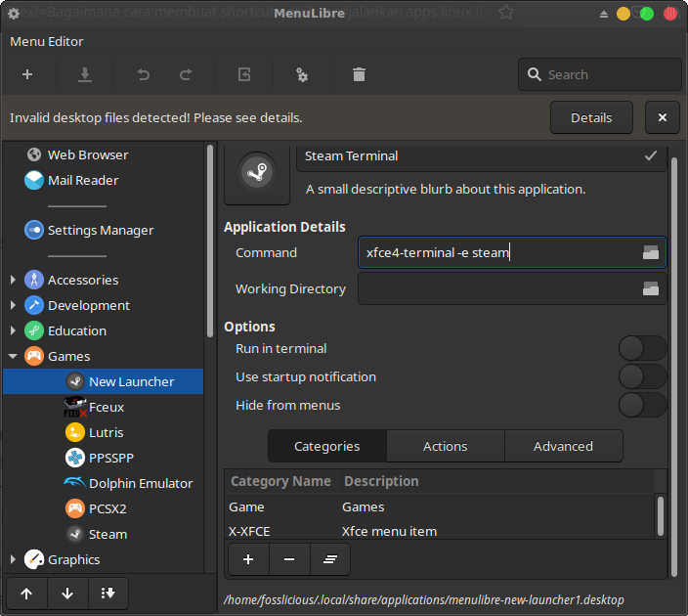Image resolution: width=688 pixels, height=616 pixels.
Task: Switch to the Categories tab
Action: coord(326,446)
